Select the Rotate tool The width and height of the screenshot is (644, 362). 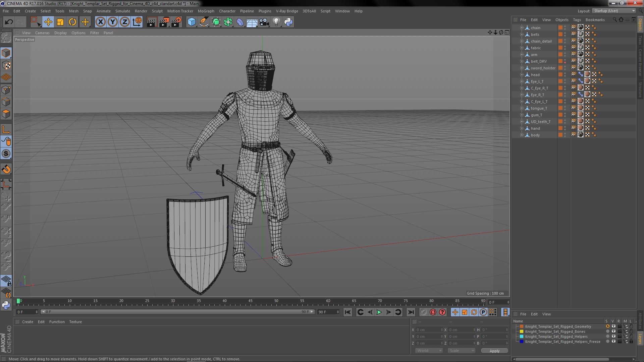tap(72, 22)
